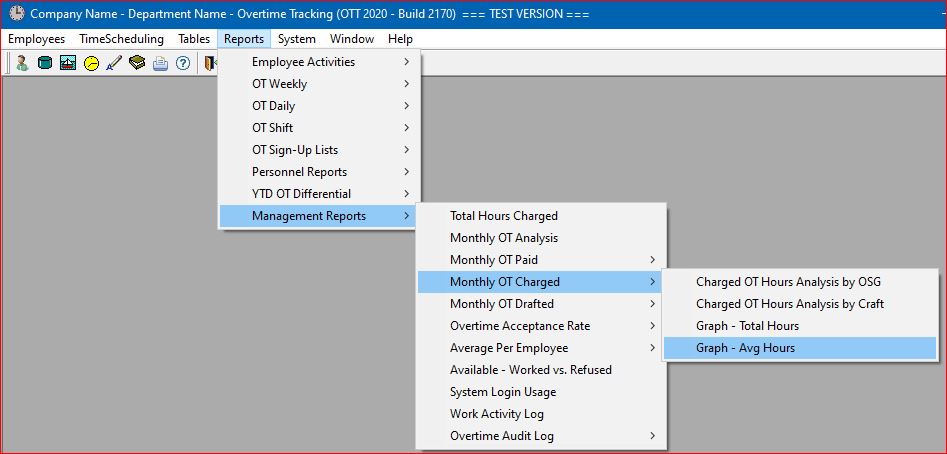
Task: Click the teal database cylinder icon
Action: tap(45, 63)
